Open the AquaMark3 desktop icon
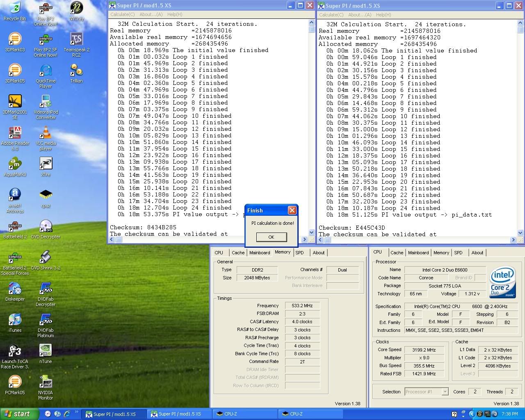This screenshot has height=420, width=525. [x=15, y=167]
